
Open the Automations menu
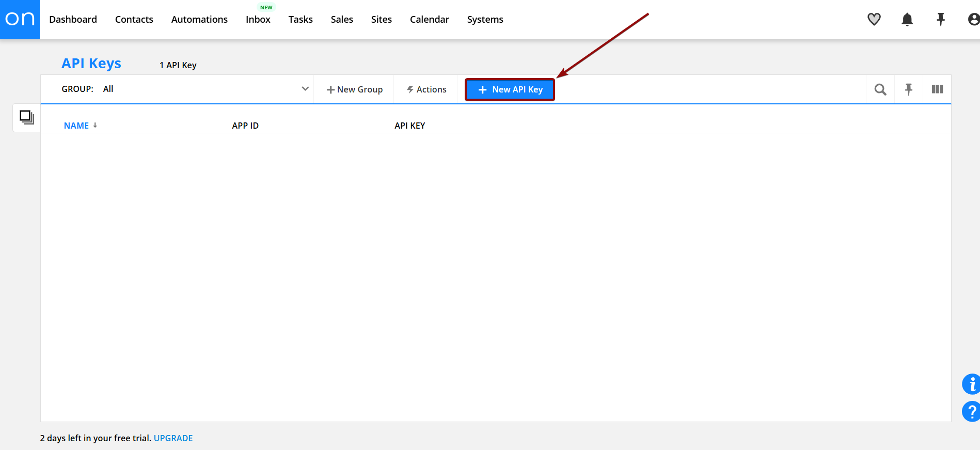coord(199,19)
